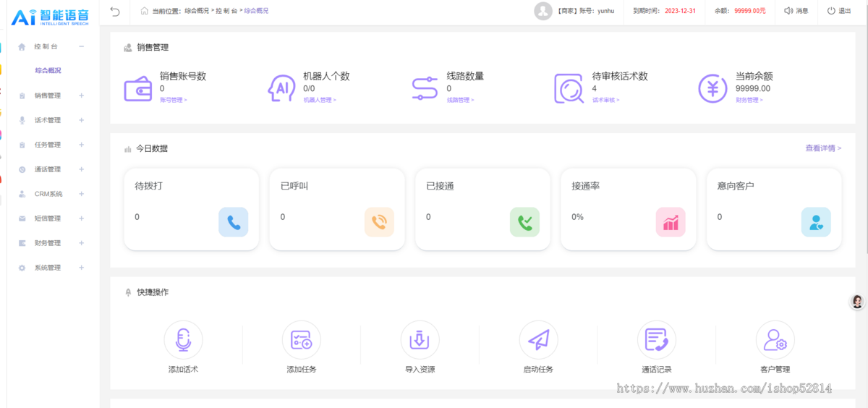Click the microphone icon for 添加话术
The image size is (868, 408).
[x=183, y=339]
